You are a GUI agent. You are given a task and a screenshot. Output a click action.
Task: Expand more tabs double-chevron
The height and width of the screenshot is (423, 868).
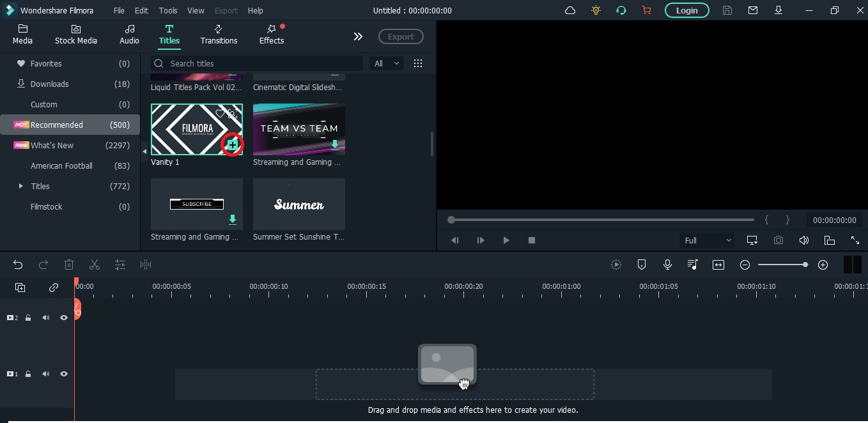click(x=358, y=36)
